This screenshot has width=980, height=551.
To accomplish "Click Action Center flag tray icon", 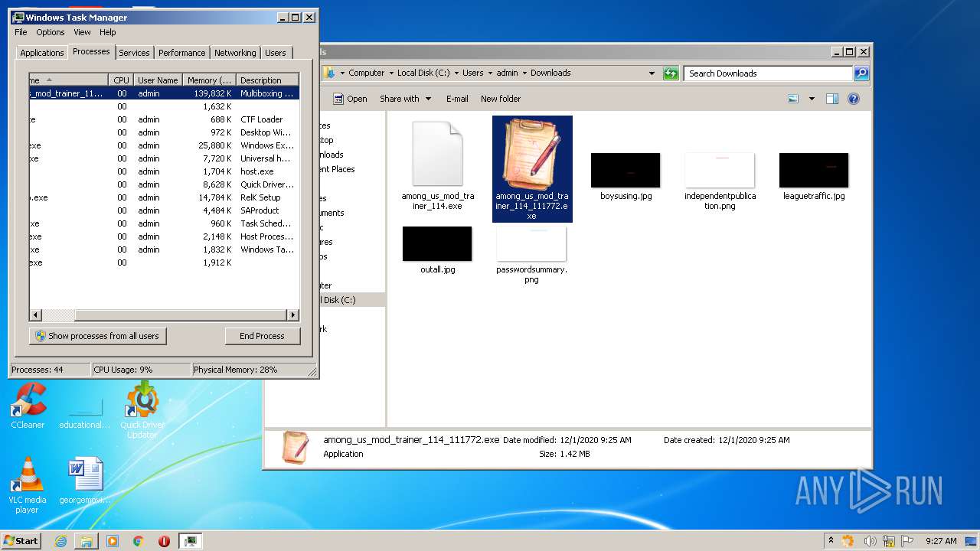I will 906,541.
